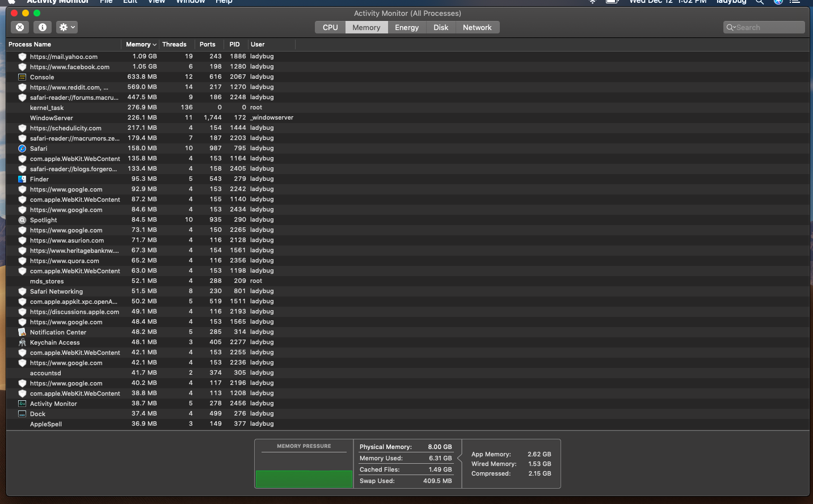Image resolution: width=813 pixels, height=504 pixels.
Task: Switch to the Network tab
Action: (477, 27)
